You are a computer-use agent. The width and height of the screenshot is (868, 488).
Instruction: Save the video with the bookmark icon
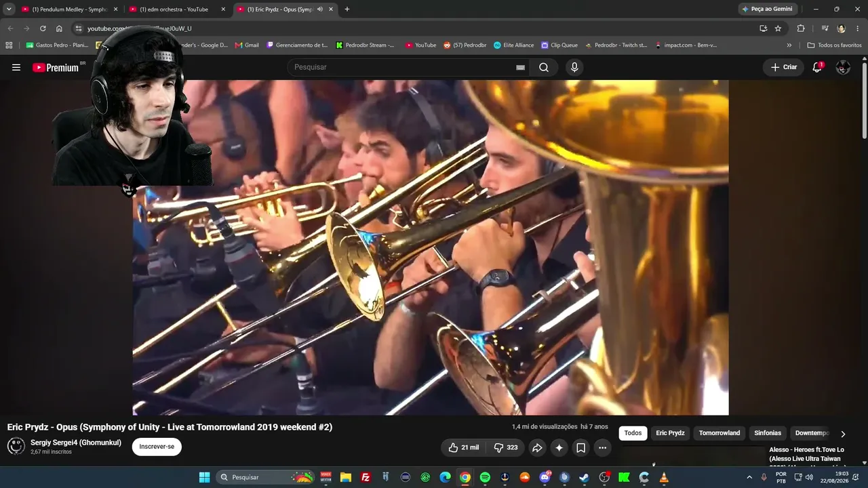tap(580, 447)
